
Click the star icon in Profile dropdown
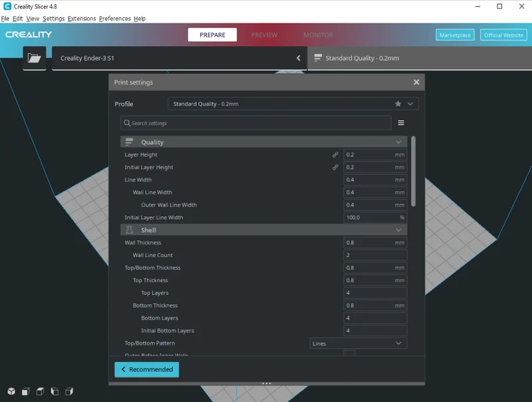pyautogui.click(x=398, y=104)
